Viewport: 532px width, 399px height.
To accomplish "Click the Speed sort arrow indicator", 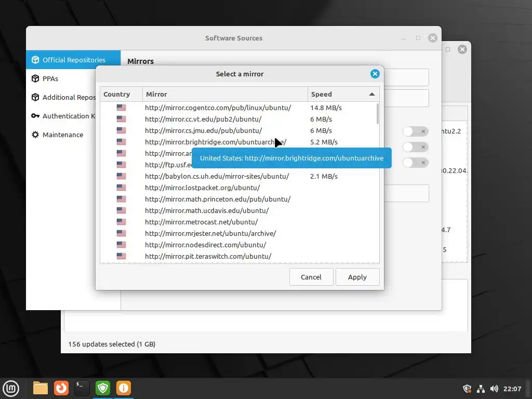I will [x=372, y=95].
